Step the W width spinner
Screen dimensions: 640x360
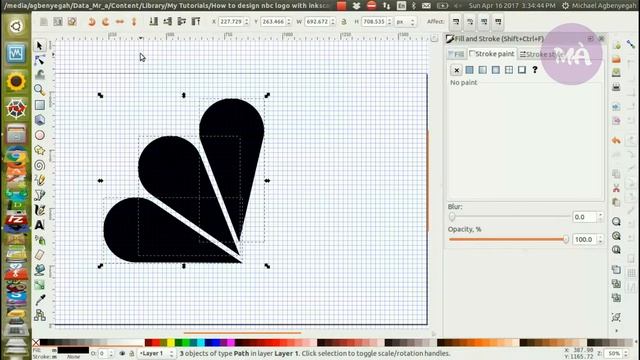coord(333,22)
